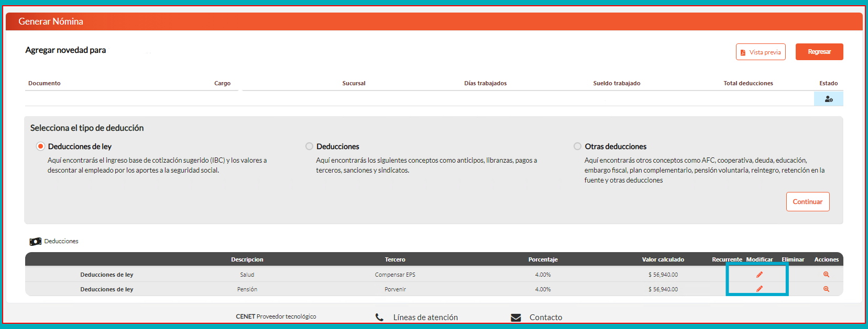The width and height of the screenshot is (868, 329).
Task: Click the envelope icon beside Contacto
Action: 515,317
